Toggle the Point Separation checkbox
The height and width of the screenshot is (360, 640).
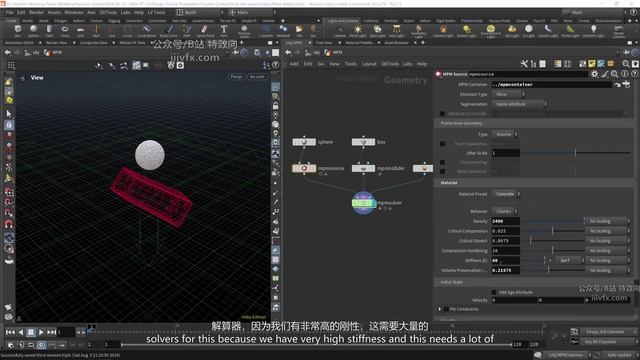[442, 144]
